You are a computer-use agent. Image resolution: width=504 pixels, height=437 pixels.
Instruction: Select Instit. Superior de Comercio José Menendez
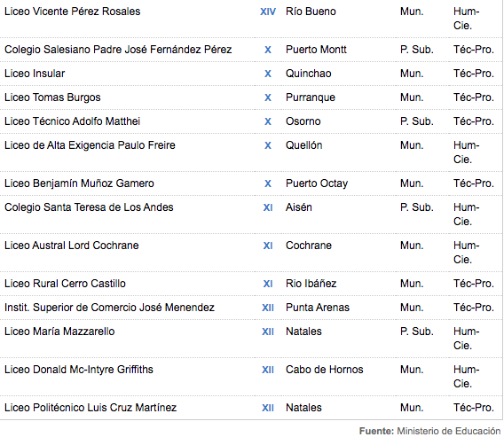coord(109,308)
